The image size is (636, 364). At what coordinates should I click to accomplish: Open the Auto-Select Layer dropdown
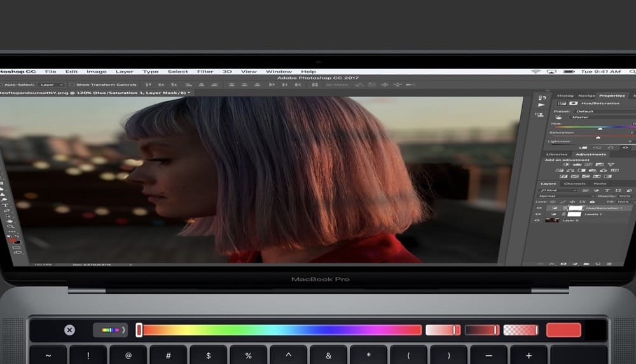click(x=52, y=84)
